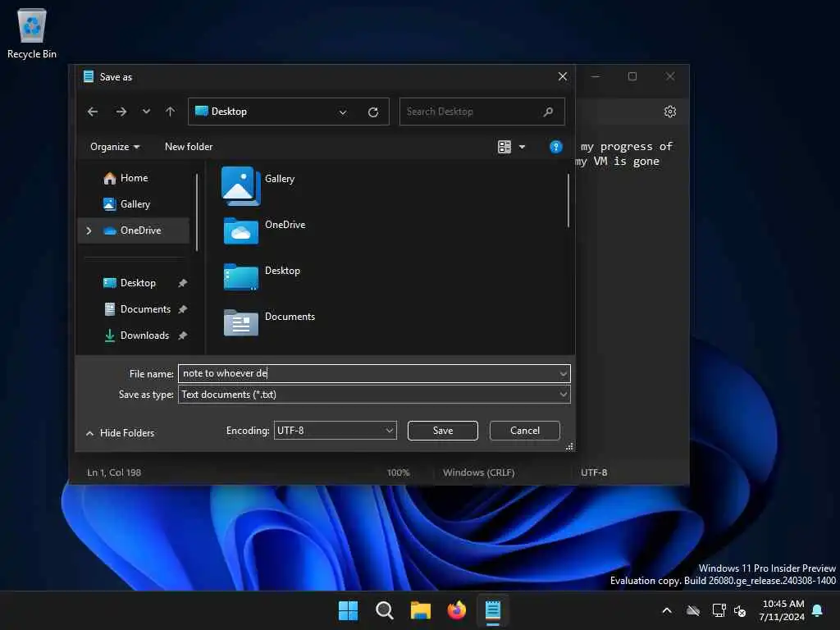
Task: Click the UTF-8 encoding in Notepad status bar
Action: 594,472
